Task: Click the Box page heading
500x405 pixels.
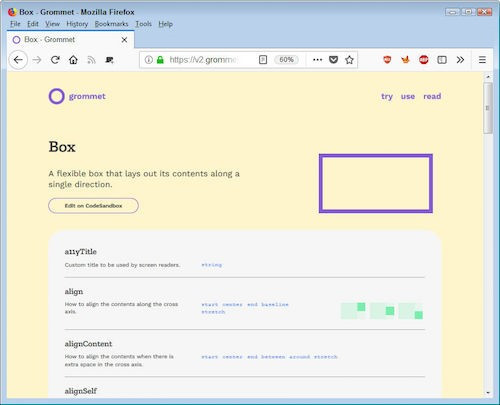Action: click(x=62, y=147)
